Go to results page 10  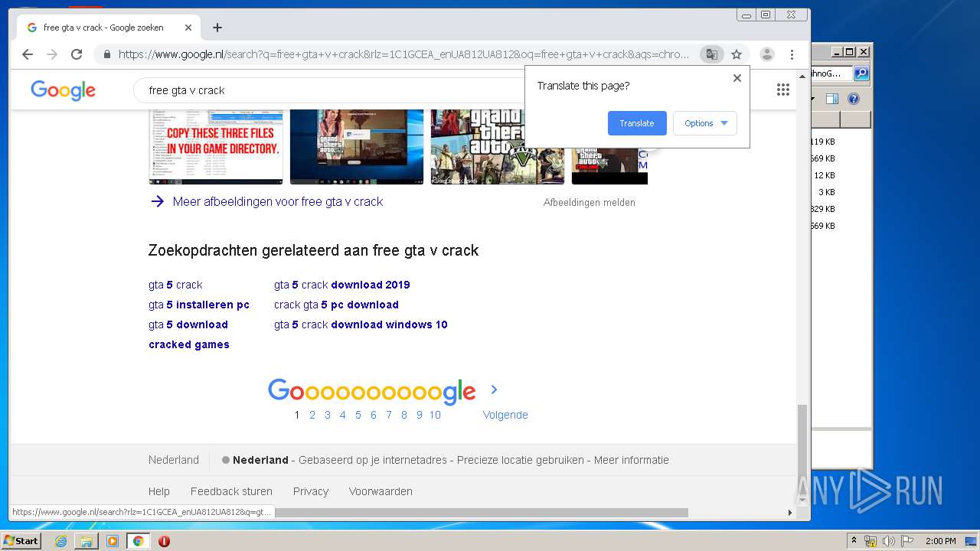pos(435,415)
